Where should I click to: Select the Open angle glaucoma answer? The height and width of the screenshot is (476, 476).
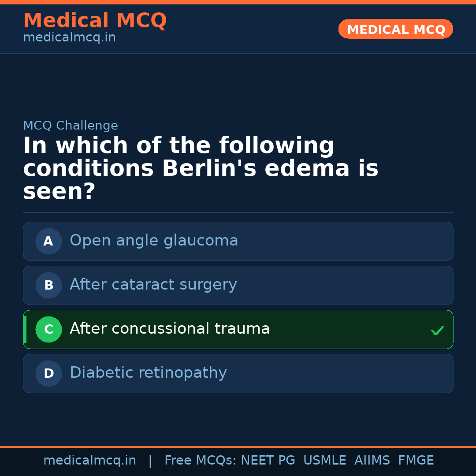click(154, 241)
